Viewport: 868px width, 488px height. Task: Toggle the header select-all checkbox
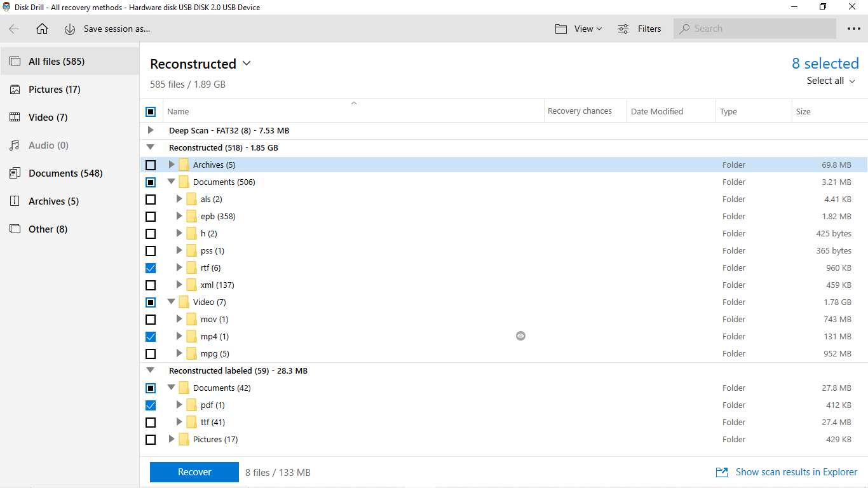point(151,112)
